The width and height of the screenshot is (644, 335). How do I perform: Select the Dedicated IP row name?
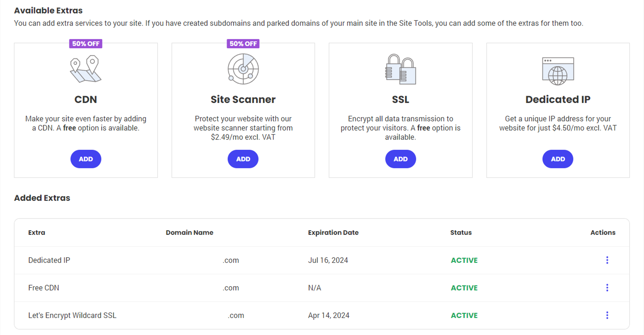(49, 260)
